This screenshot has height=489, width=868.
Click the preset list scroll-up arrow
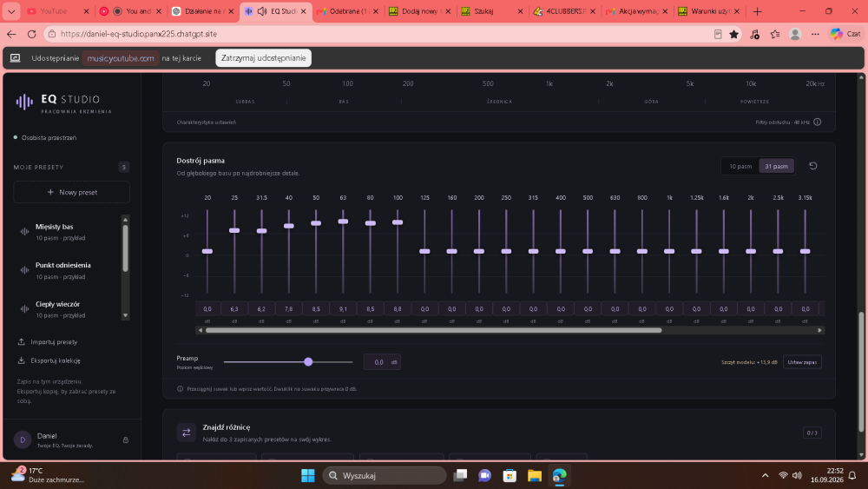(x=126, y=219)
